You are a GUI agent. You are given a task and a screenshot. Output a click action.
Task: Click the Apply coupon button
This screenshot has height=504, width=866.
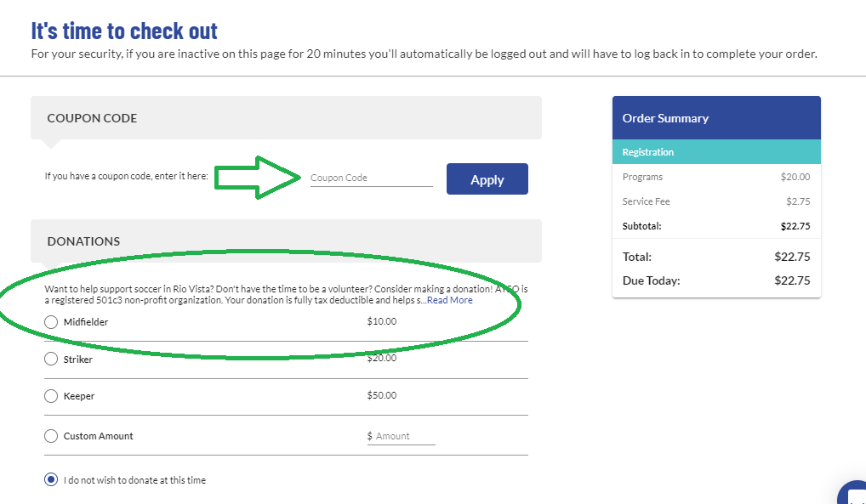click(x=487, y=178)
